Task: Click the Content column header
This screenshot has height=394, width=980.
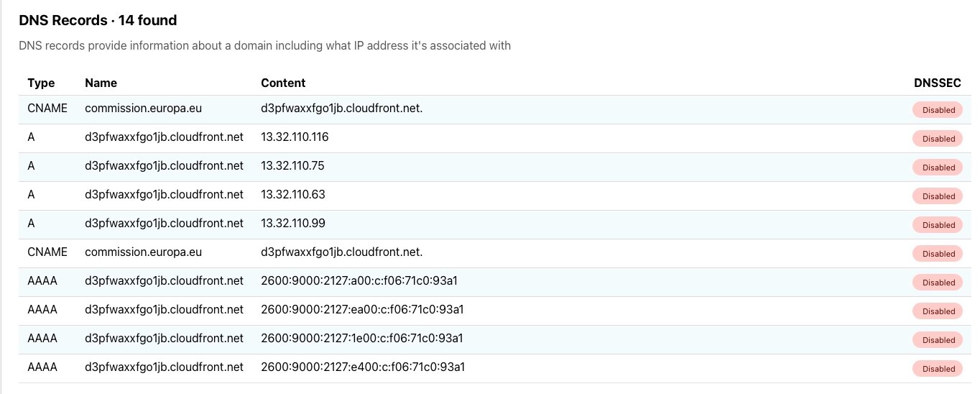Action: coord(283,83)
